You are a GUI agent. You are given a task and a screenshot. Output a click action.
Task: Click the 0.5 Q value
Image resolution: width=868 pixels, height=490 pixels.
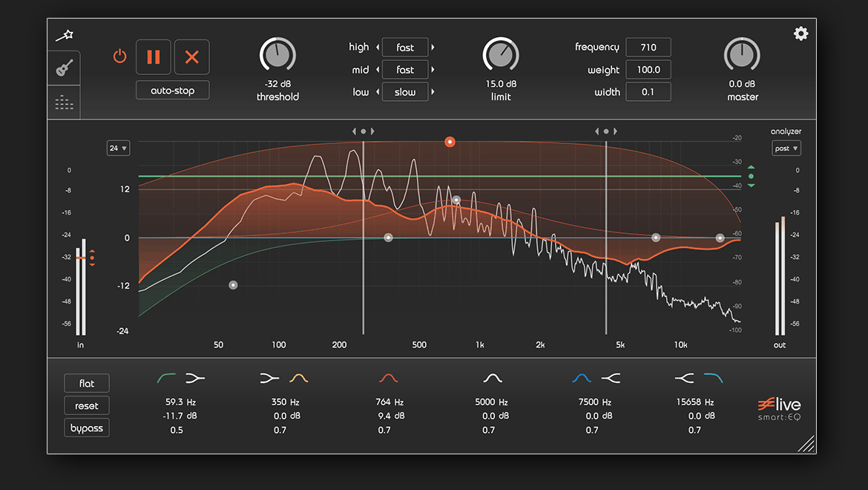pos(177,430)
